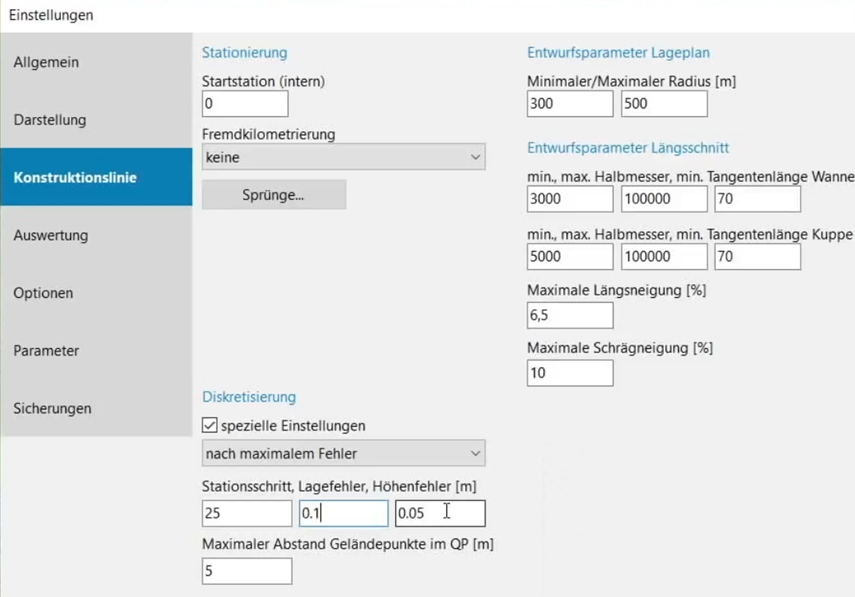Click the Maximale Schrägneigung field

coord(570,373)
